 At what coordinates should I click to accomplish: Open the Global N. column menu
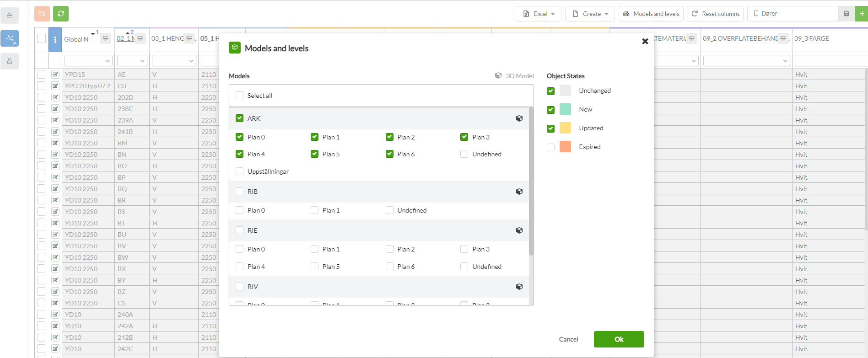coord(105,38)
